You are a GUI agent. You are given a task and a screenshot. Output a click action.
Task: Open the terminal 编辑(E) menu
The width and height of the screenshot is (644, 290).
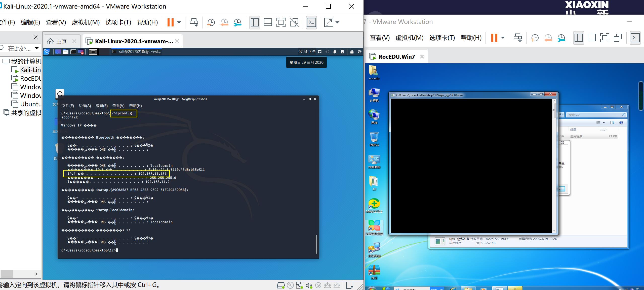click(102, 106)
